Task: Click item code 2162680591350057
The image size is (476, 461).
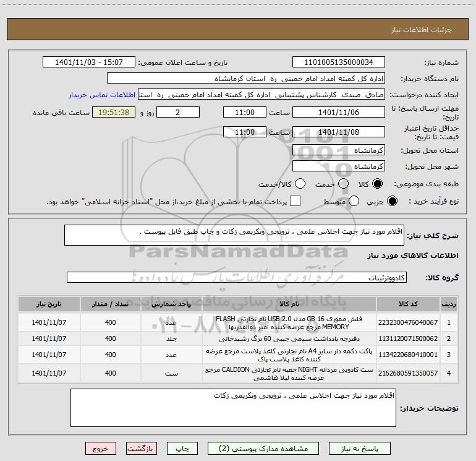Action: click(408, 373)
